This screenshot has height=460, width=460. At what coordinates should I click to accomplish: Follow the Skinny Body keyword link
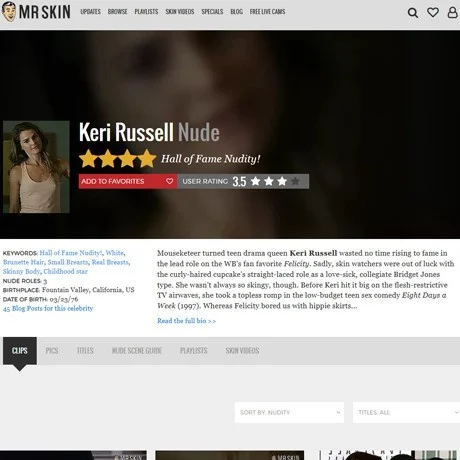21,271
